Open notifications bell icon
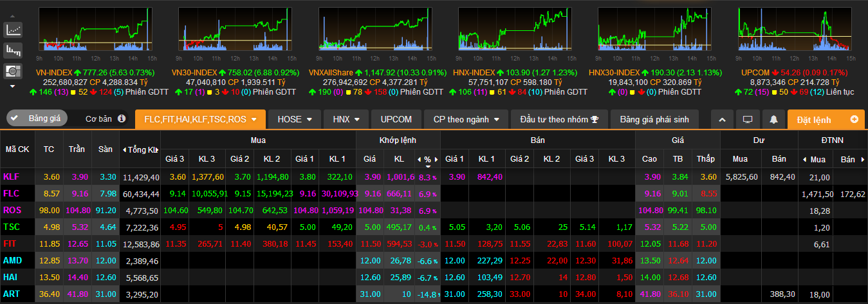The image size is (868, 304). [x=773, y=120]
